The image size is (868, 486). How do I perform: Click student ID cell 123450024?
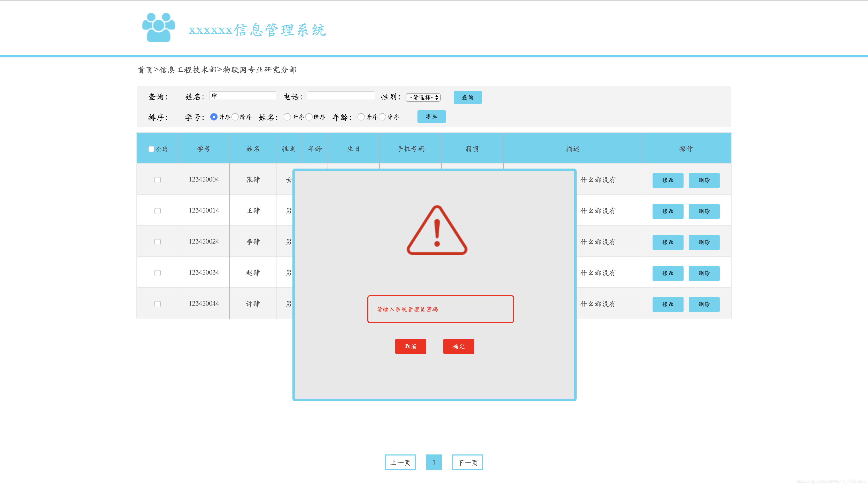click(204, 241)
